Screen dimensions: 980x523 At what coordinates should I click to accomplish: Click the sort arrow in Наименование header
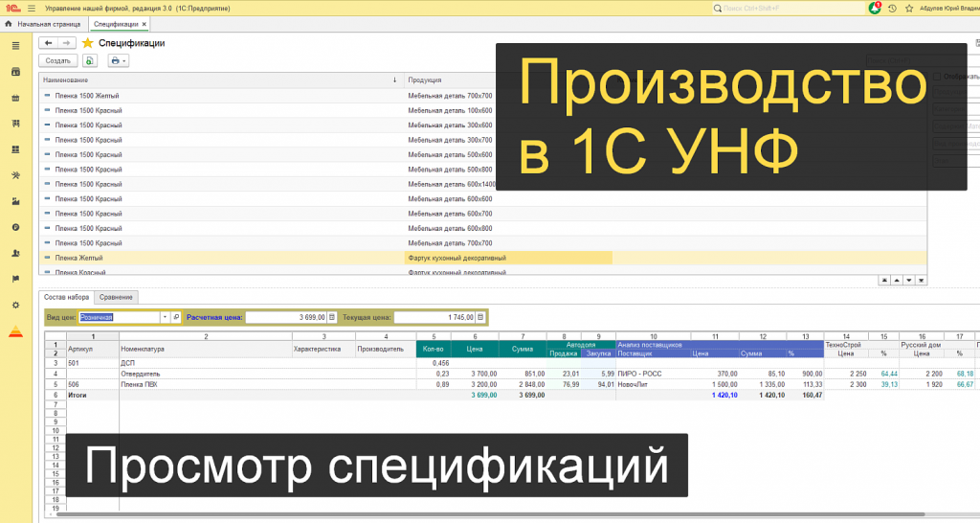pos(394,80)
